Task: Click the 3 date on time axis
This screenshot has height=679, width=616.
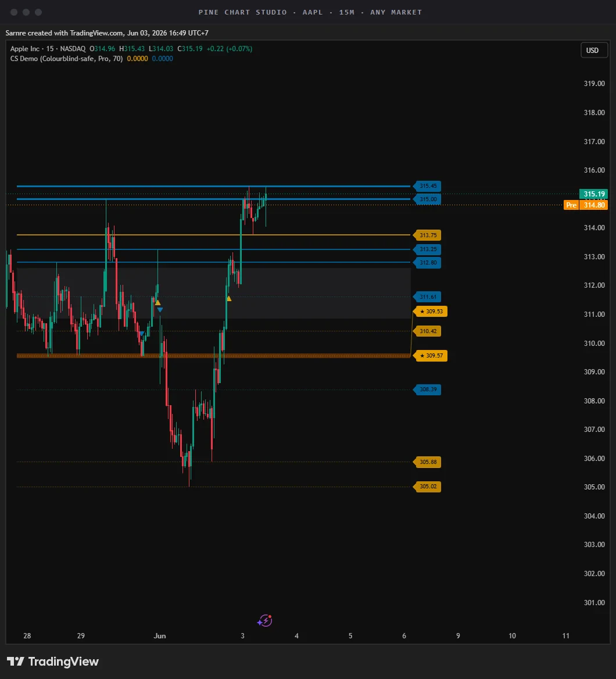Action: (x=242, y=636)
